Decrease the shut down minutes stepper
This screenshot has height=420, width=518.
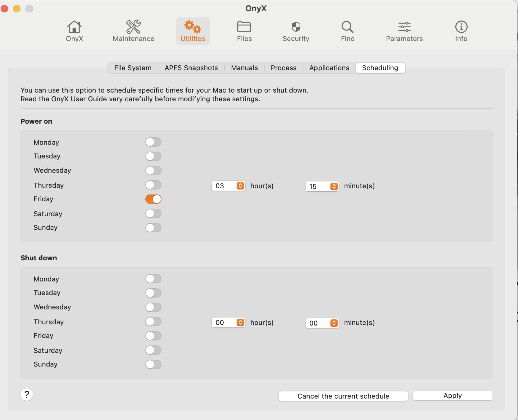coord(334,325)
